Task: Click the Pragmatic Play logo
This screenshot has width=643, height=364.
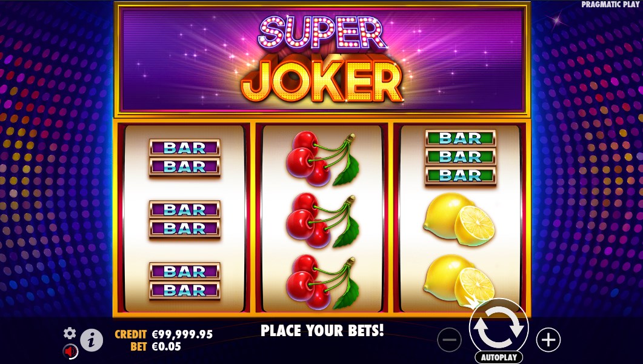Action: pos(610,4)
